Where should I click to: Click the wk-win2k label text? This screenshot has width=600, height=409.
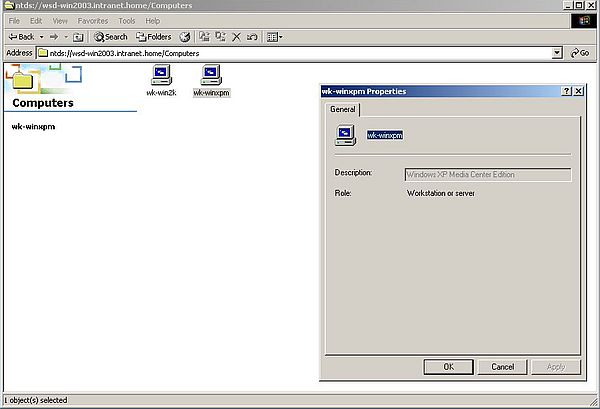coord(161,93)
